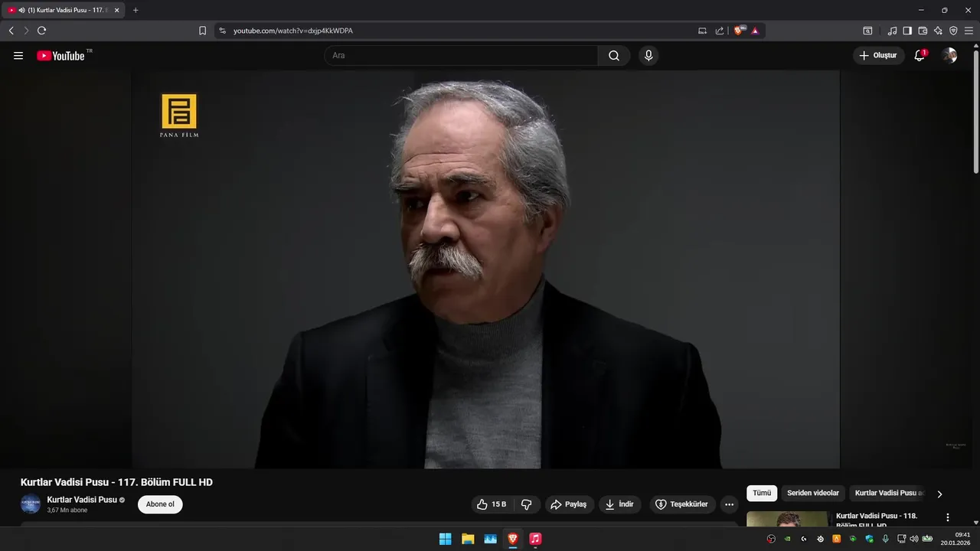Go back with browser back arrow
This screenshot has width=980, height=551.
click(x=11, y=31)
